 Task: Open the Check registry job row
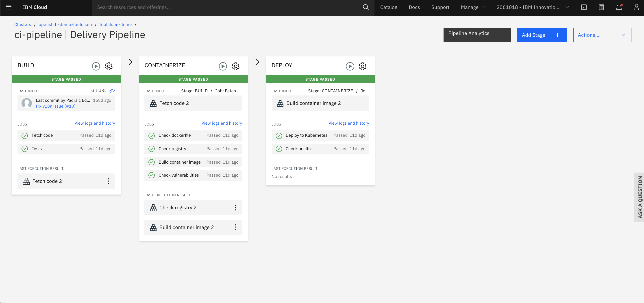(193, 149)
